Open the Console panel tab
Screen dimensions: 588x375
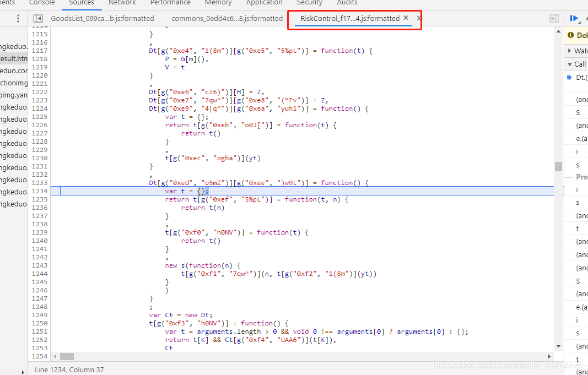42,3
